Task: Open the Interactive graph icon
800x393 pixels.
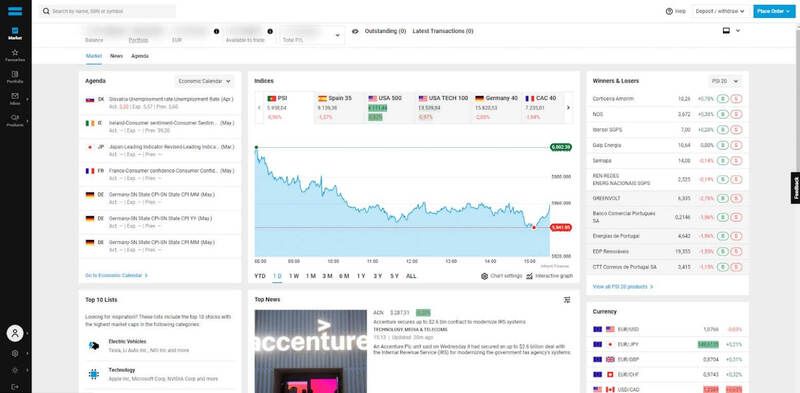Action: coord(530,276)
